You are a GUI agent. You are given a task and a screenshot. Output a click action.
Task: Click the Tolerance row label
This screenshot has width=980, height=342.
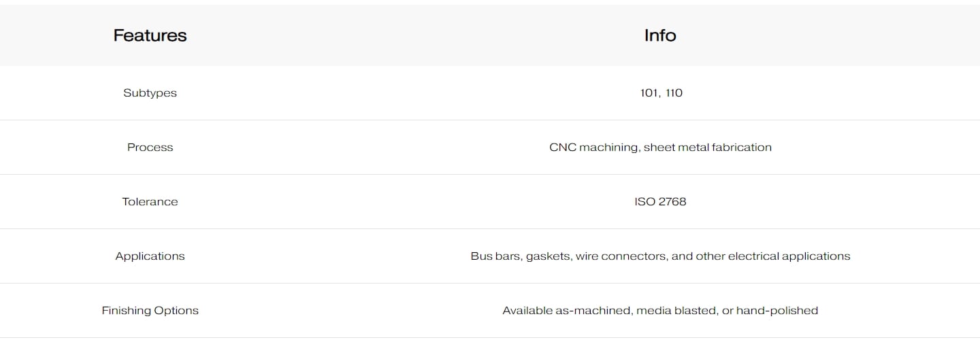coord(150,202)
